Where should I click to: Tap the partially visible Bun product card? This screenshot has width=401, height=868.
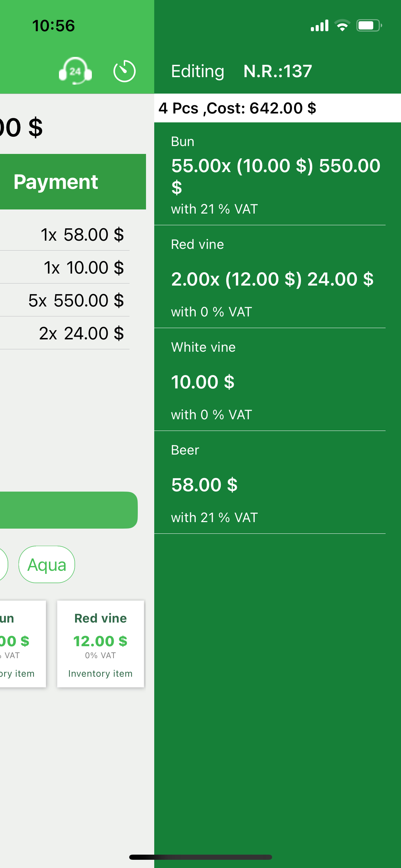[21, 644]
